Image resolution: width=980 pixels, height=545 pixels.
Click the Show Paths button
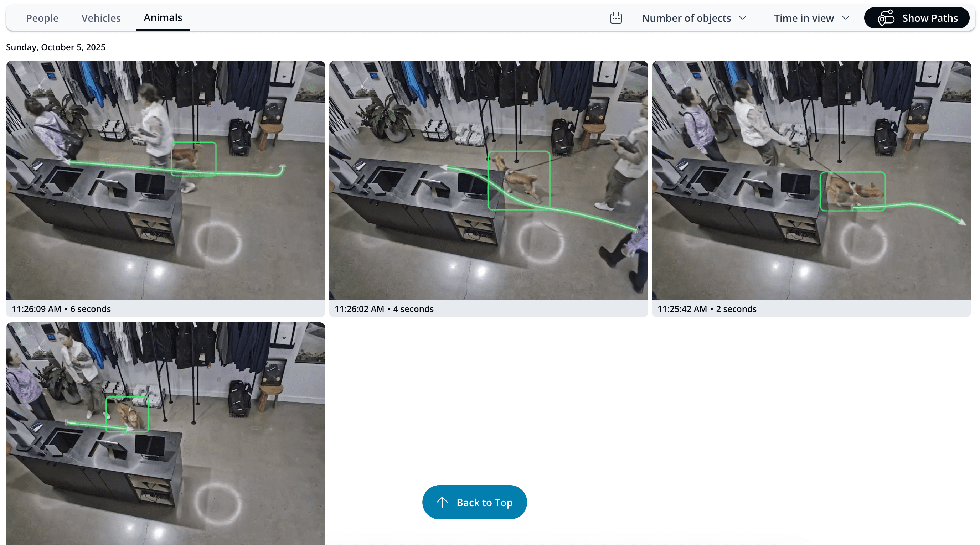917,17
